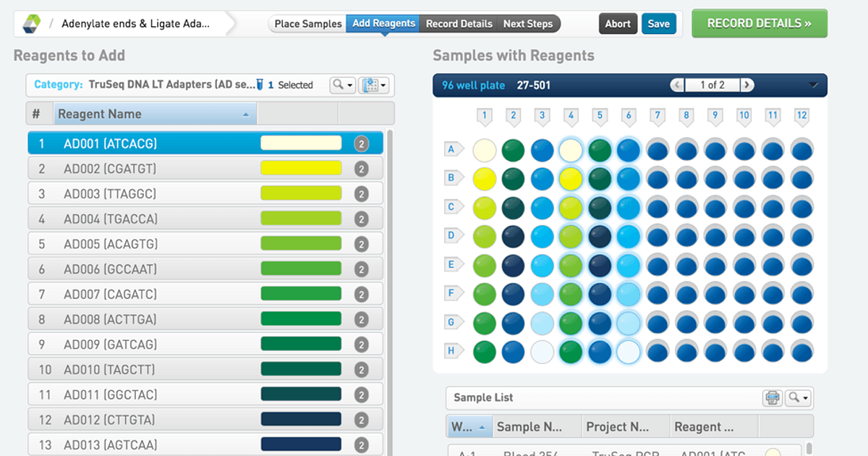Click the plate layout view icon
This screenshot has width=868, height=456.
(x=370, y=85)
